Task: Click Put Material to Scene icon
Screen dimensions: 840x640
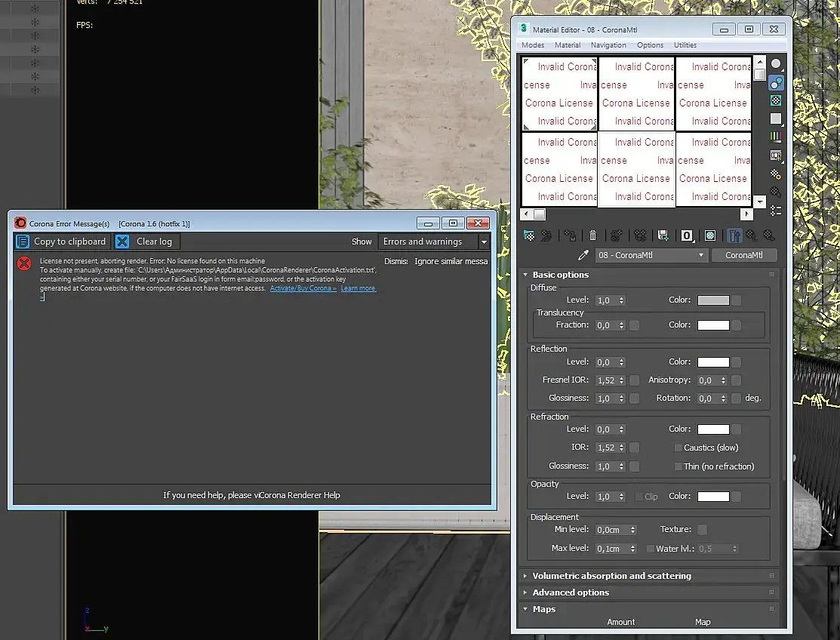Action: [546, 235]
